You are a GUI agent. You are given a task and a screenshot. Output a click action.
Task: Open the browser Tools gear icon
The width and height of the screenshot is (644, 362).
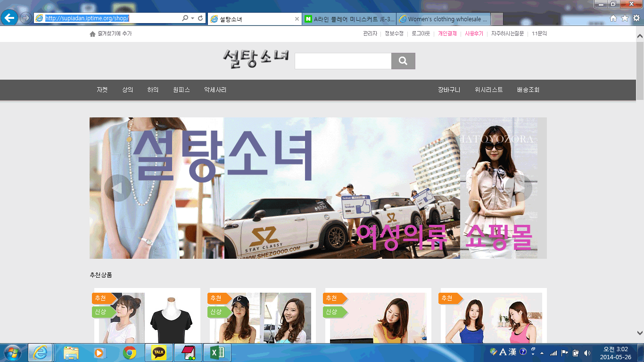[636, 18]
